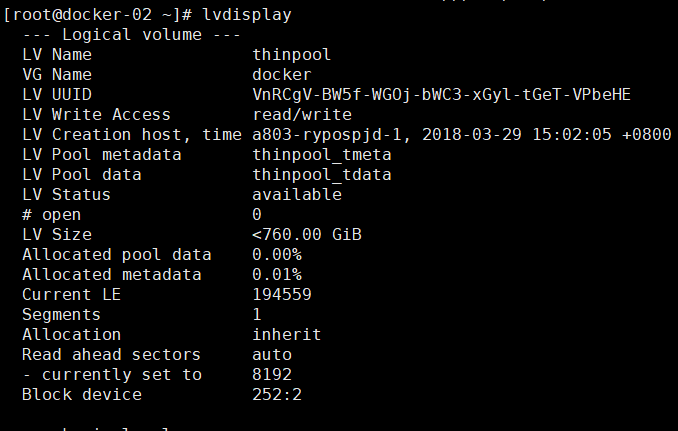Click the docker VG Name value

click(x=281, y=75)
